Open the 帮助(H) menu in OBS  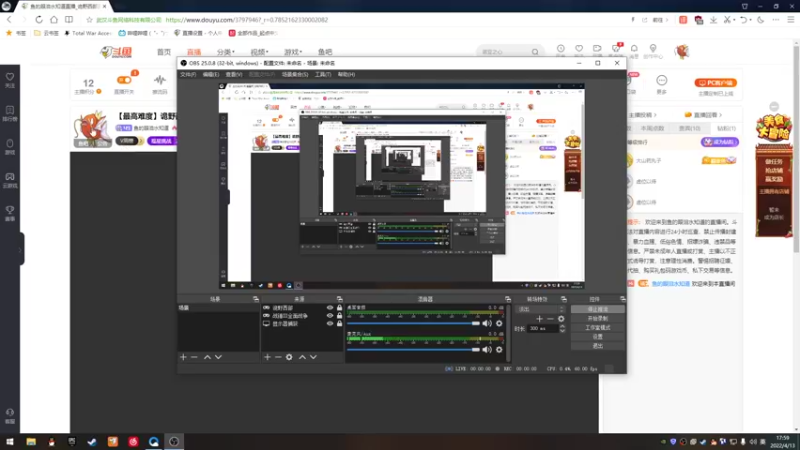tap(346, 74)
